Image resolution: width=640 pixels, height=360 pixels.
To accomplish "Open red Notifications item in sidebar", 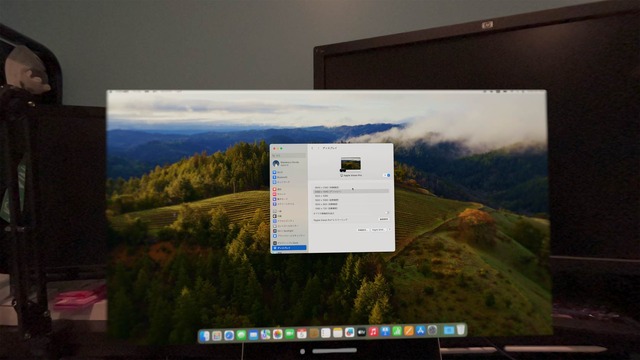I will tap(289, 189).
